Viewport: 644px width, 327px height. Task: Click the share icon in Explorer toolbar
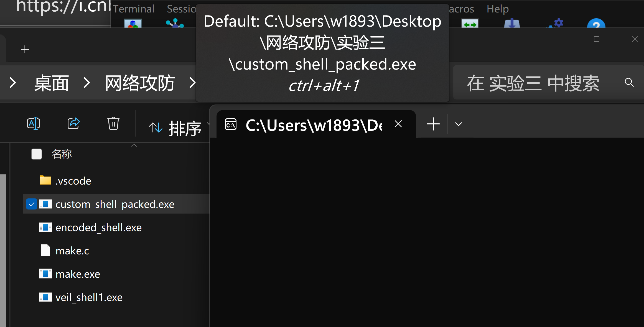tap(73, 124)
